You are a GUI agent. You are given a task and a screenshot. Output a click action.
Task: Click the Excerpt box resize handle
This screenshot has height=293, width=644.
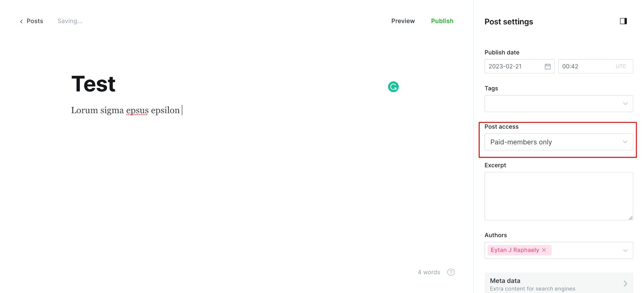630,217
